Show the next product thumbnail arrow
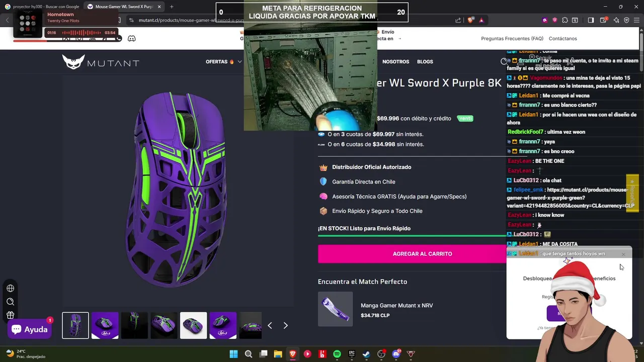The image size is (644, 362). coord(285,326)
